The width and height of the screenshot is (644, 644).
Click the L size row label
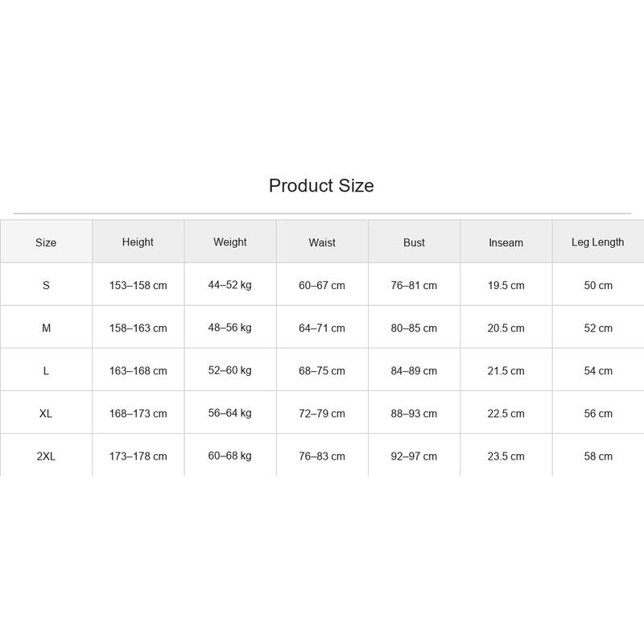(46, 370)
